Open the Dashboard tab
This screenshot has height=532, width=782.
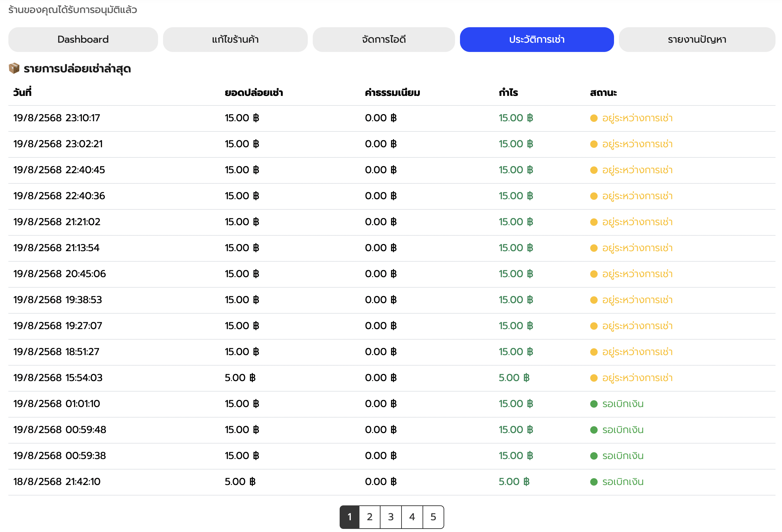(83, 39)
